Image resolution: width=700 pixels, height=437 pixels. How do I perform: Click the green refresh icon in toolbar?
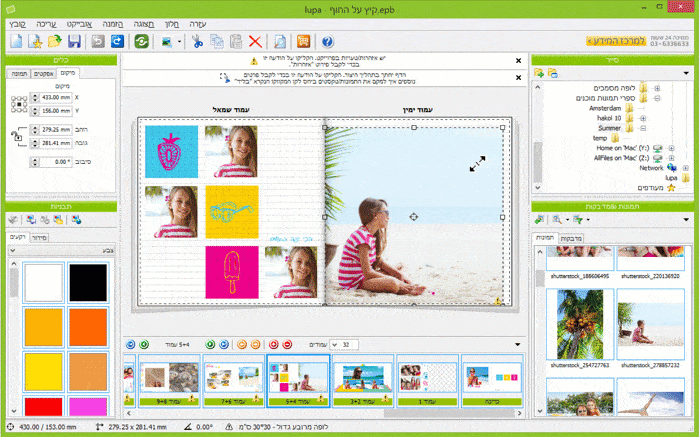143,41
